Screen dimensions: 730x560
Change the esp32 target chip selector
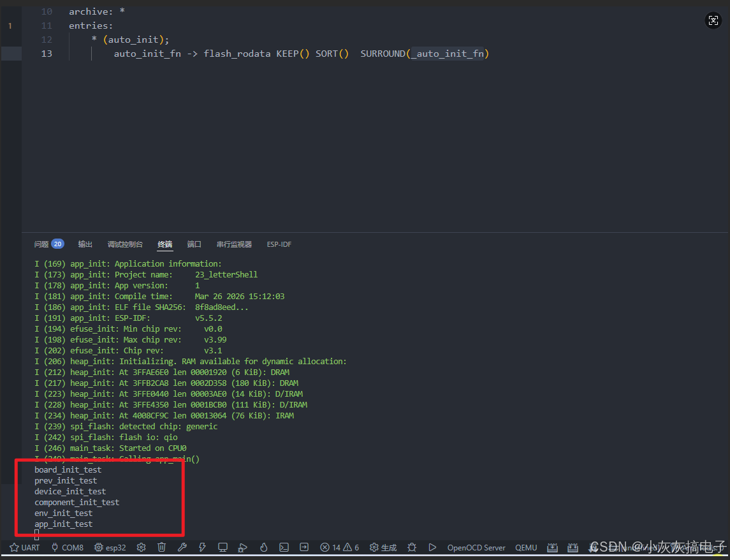(110, 547)
